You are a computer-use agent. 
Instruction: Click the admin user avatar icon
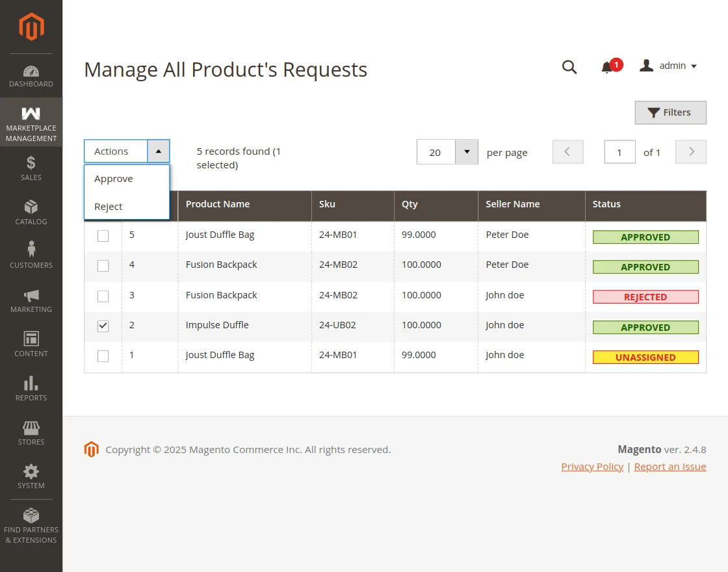coord(646,66)
